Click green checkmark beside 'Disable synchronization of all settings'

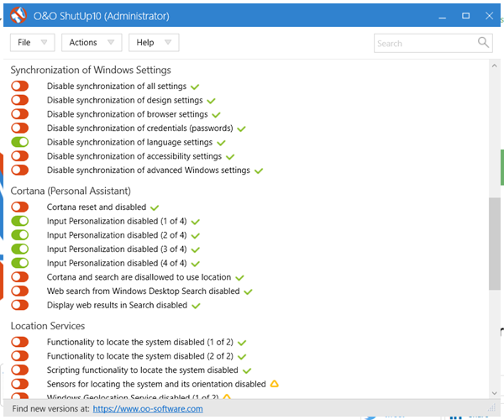pos(195,87)
